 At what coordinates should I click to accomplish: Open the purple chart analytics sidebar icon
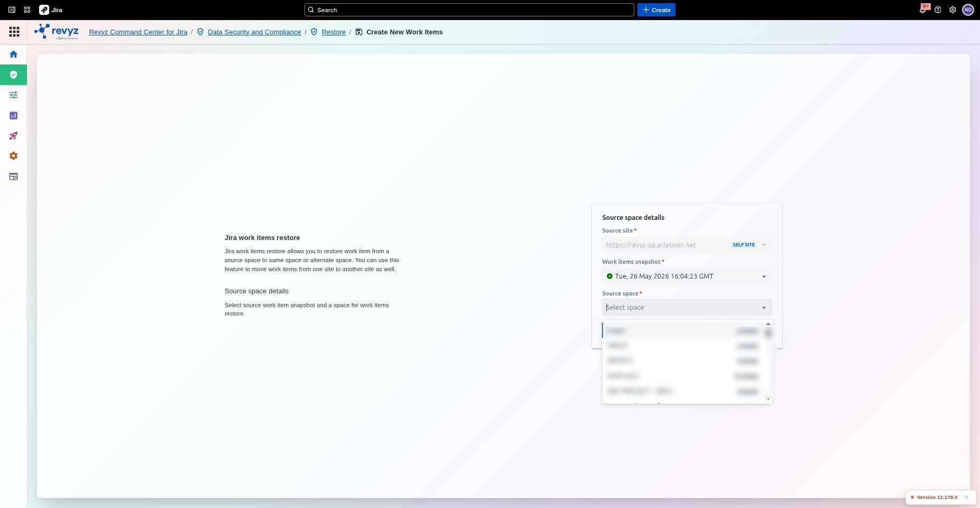click(14, 115)
